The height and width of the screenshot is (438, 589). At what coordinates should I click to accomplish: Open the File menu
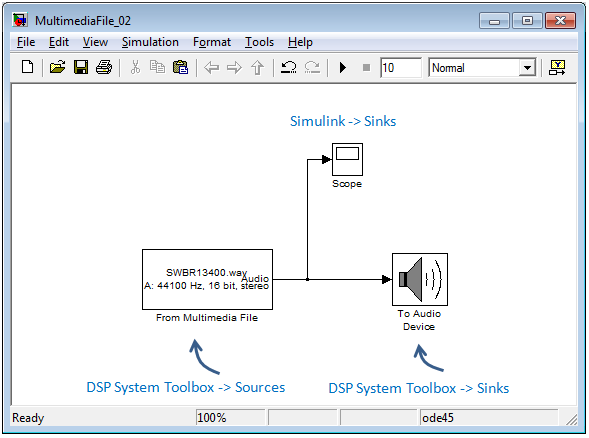click(x=26, y=42)
